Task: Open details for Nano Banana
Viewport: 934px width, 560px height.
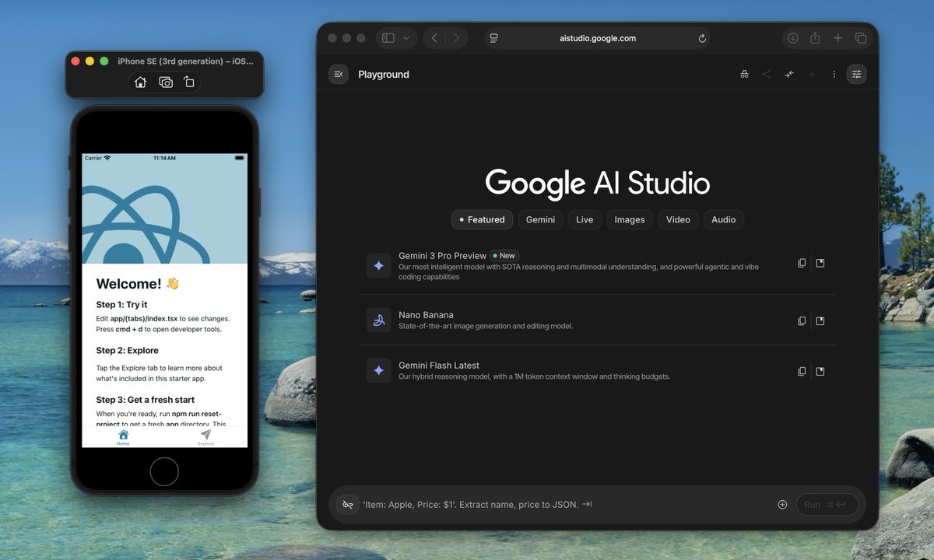Action: pos(820,320)
